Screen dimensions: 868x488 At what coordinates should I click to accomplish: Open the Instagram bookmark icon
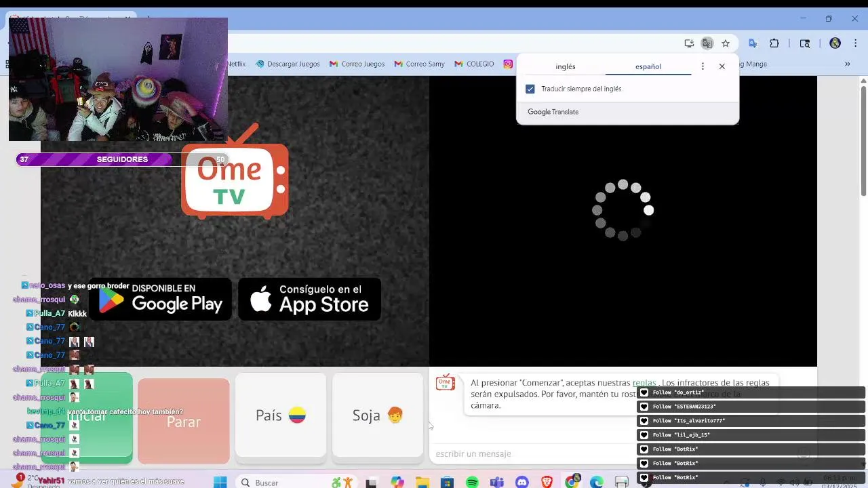click(508, 64)
